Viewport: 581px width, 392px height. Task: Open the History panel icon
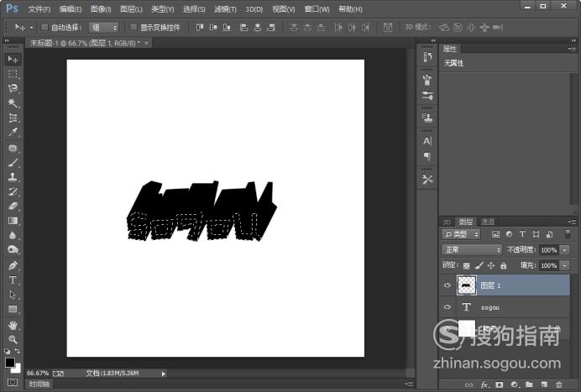[x=427, y=57]
